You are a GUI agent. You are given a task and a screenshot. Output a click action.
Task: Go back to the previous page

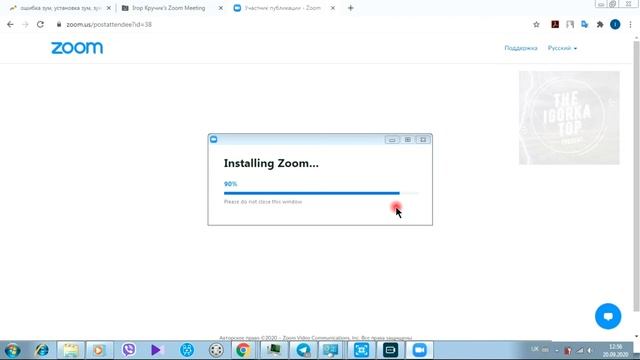[10, 24]
